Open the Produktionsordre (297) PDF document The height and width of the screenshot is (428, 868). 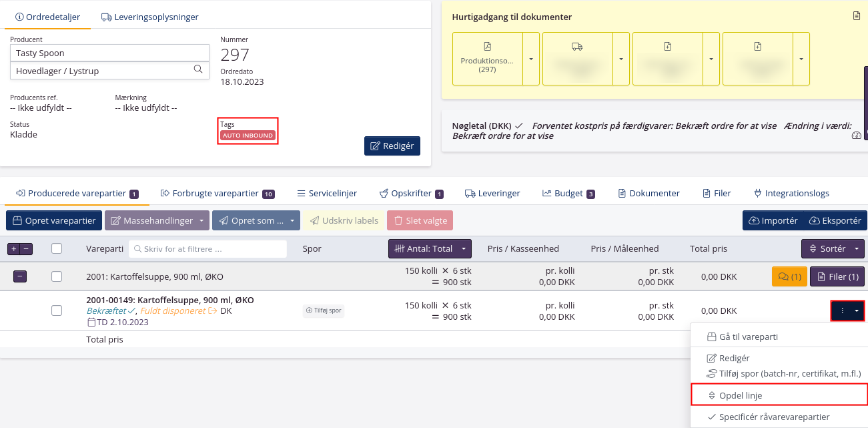487,59
